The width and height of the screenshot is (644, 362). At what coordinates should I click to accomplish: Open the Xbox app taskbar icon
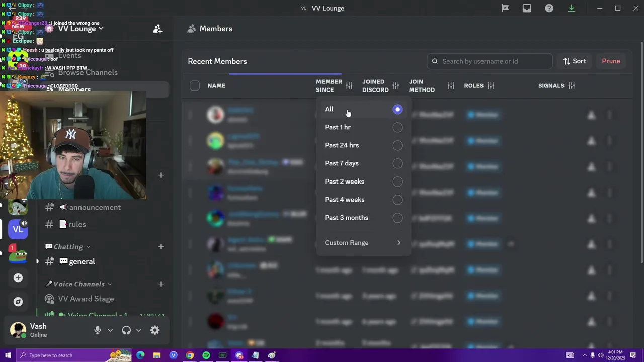222,355
